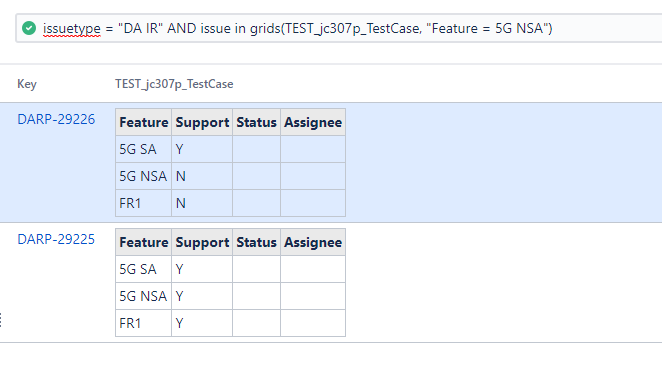The width and height of the screenshot is (662, 367).
Task: Click N support value for FR1 in DARP-29226
Action: (202, 203)
